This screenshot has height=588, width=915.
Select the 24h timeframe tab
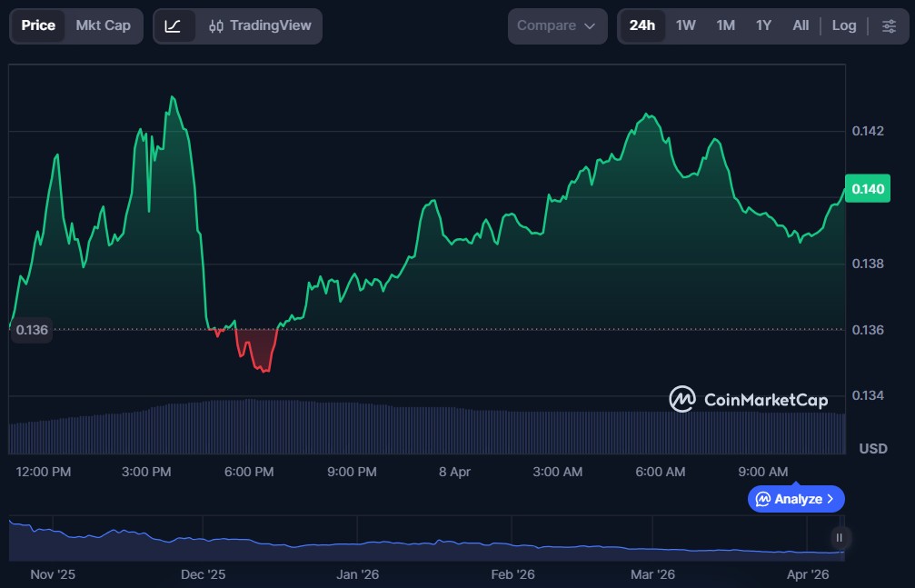coord(641,25)
